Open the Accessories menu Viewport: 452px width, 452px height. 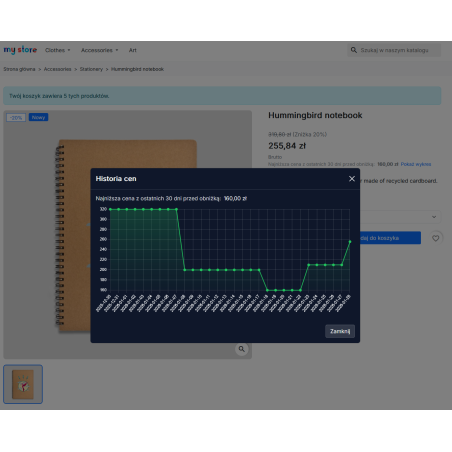point(97,50)
